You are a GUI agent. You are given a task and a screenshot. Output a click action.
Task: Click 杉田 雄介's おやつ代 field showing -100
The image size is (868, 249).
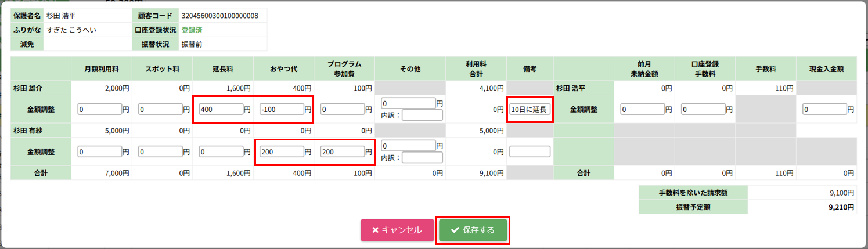(x=282, y=109)
